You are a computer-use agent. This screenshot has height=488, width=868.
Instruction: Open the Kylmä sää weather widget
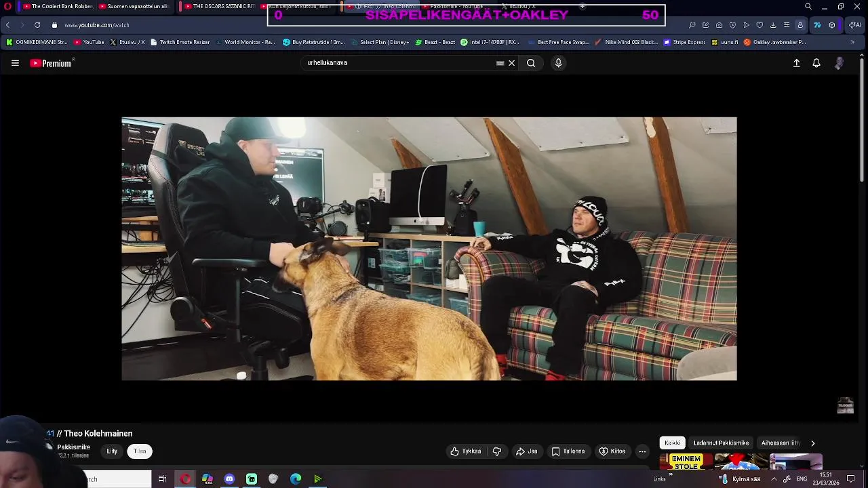point(740,479)
